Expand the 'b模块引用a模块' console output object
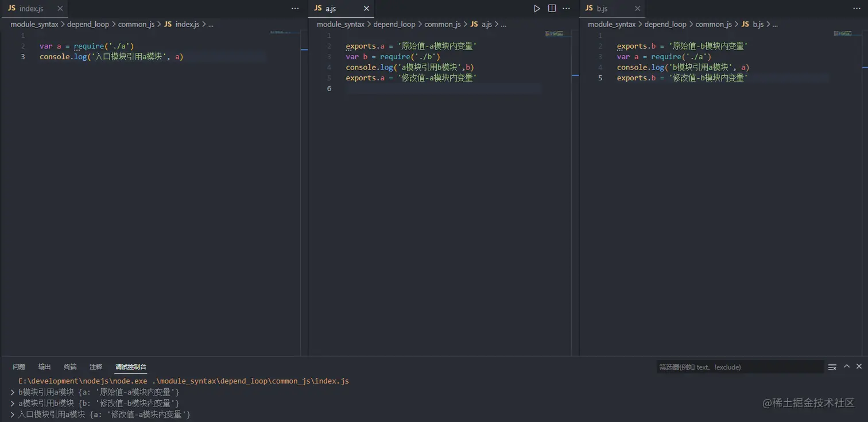 [x=13, y=392]
